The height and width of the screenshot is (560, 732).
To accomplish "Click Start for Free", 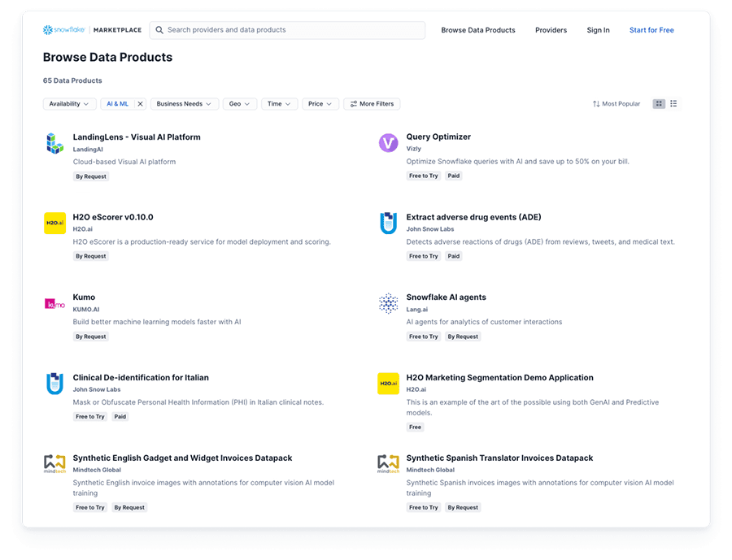I will (651, 30).
